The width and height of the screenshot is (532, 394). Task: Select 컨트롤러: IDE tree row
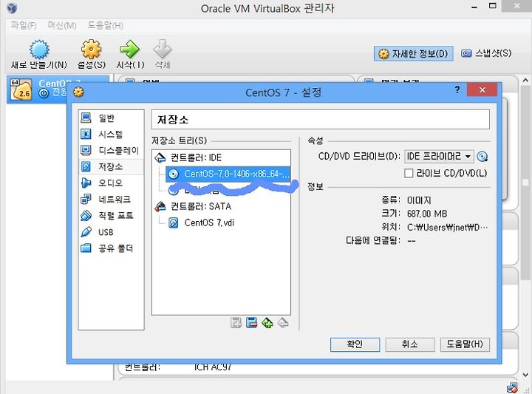pos(221,157)
